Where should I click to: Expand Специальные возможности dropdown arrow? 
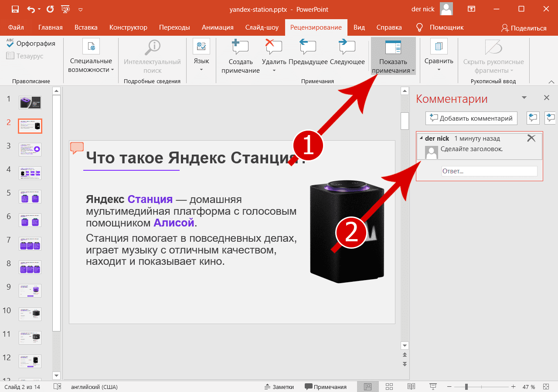pyautogui.click(x=112, y=70)
